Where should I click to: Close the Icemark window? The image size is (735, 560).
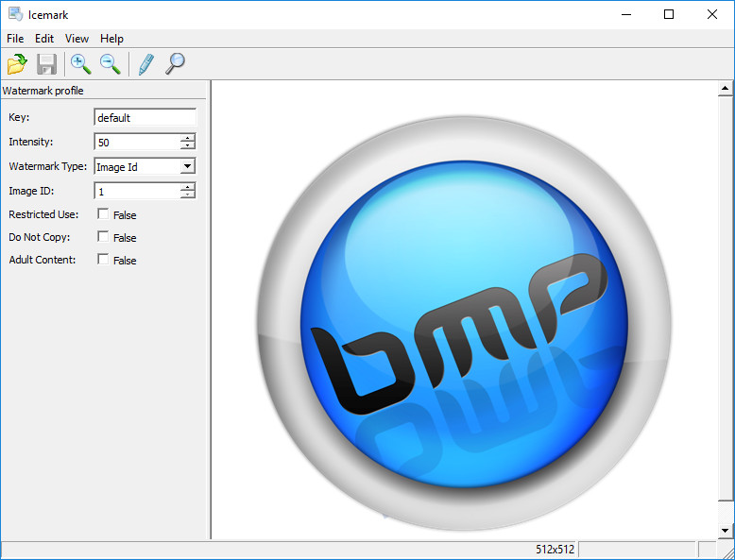coord(712,14)
